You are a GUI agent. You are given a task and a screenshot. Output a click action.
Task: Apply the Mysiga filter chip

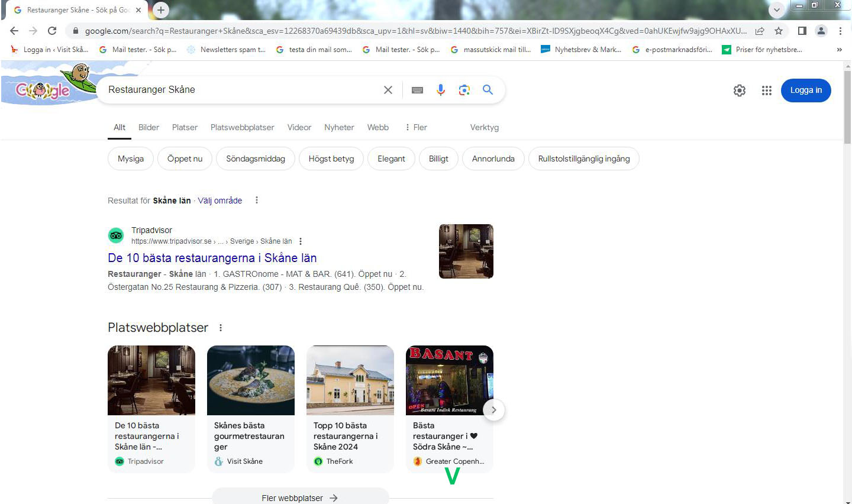point(131,159)
